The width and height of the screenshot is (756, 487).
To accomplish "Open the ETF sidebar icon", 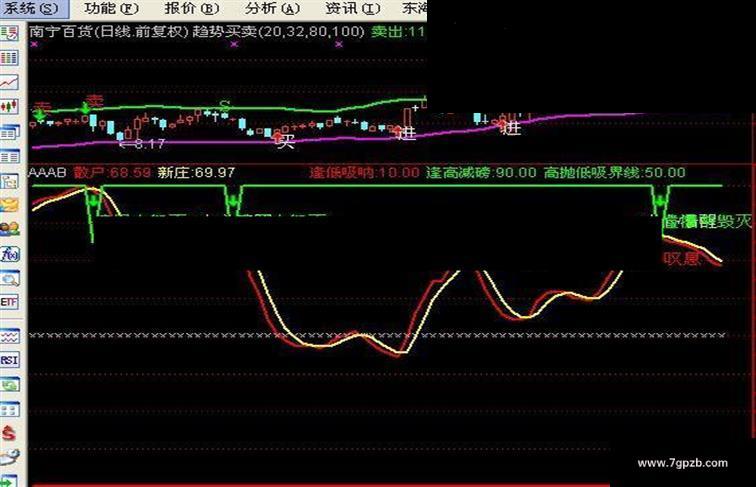I will click(x=10, y=302).
